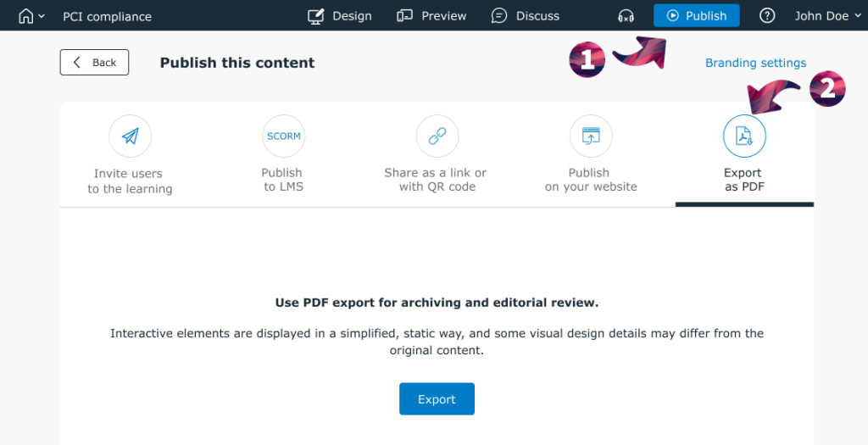Switch to the Preview mode

(431, 16)
